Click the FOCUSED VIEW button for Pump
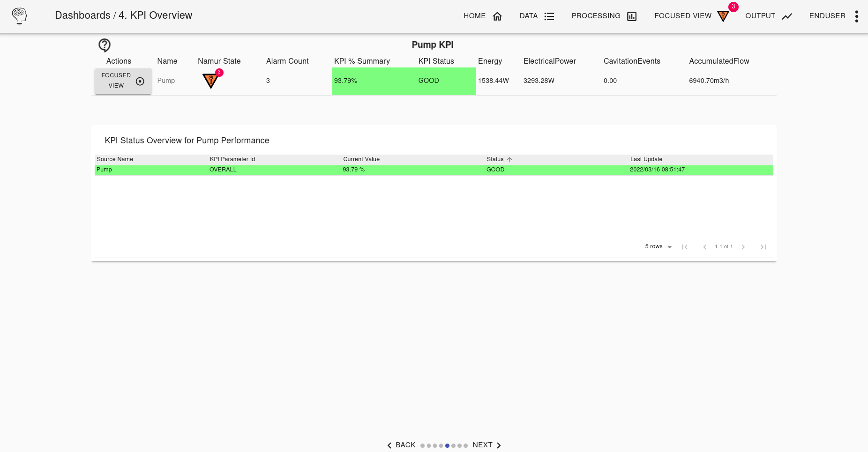The width and height of the screenshot is (868, 452). 123,81
